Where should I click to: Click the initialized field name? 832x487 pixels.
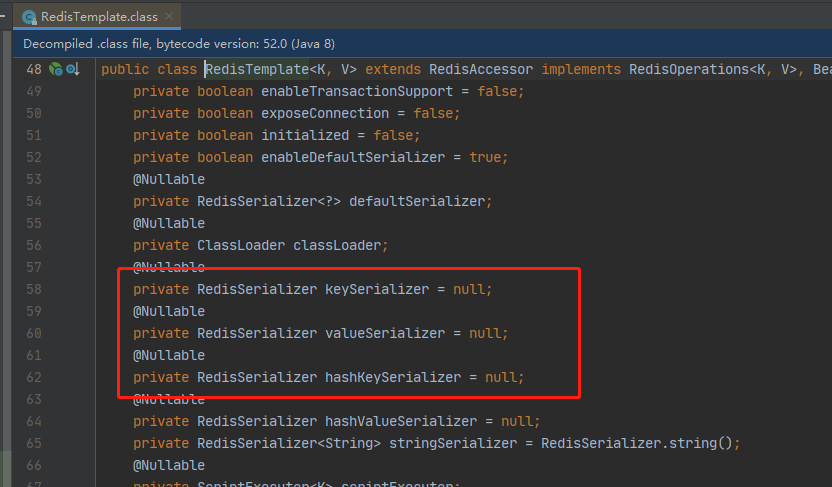[x=305, y=135]
